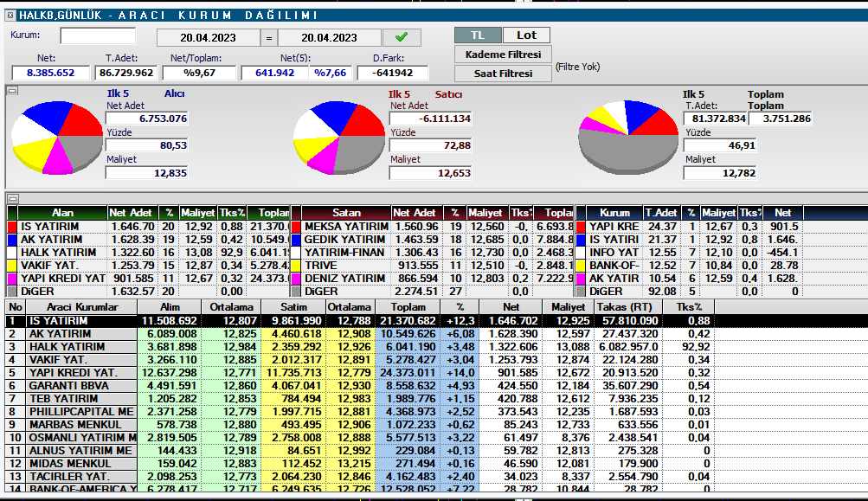
Task: Select the end date field right of the equals button
Action: coord(330,38)
